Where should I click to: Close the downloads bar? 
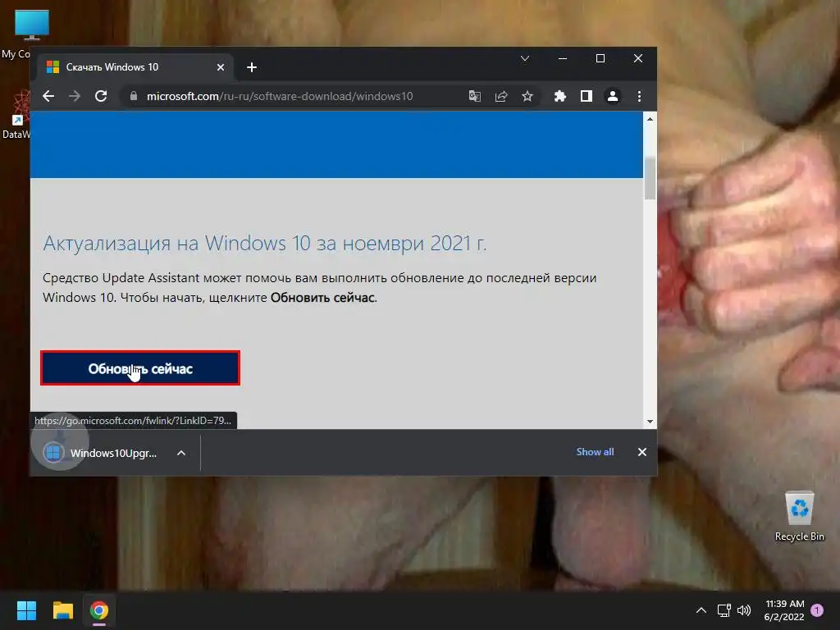[x=641, y=452]
